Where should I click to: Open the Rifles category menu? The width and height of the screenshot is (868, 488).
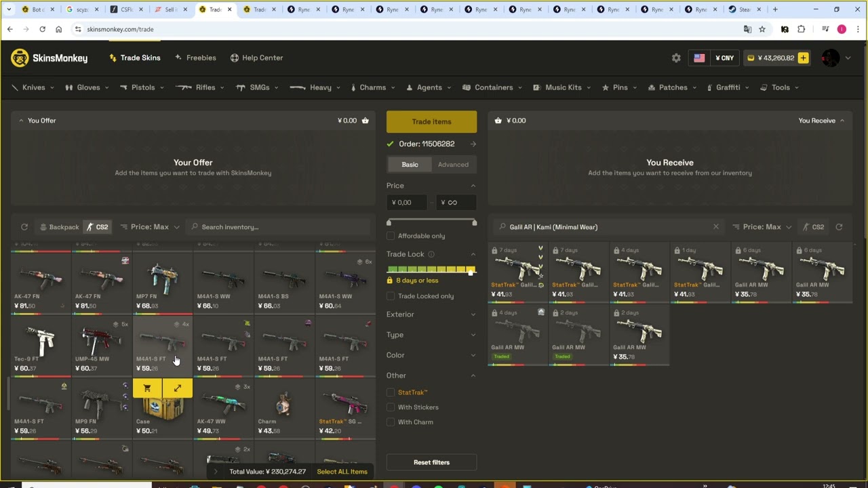200,87
